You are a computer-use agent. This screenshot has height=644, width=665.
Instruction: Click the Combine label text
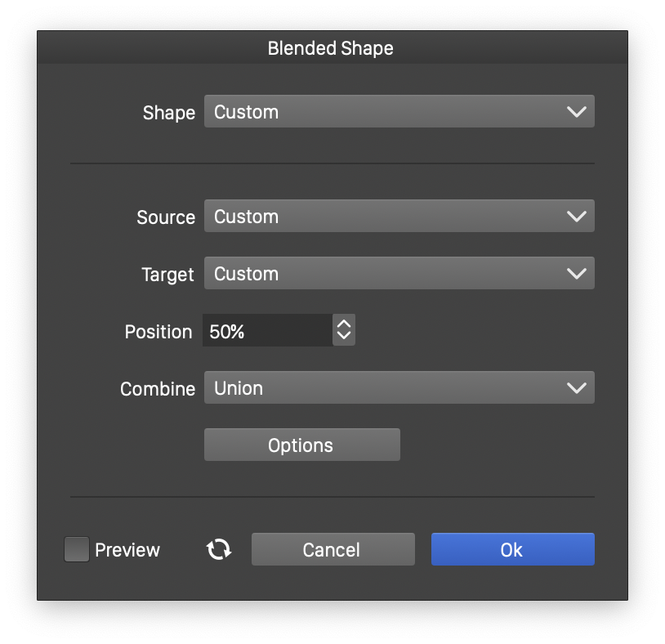[158, 389]
